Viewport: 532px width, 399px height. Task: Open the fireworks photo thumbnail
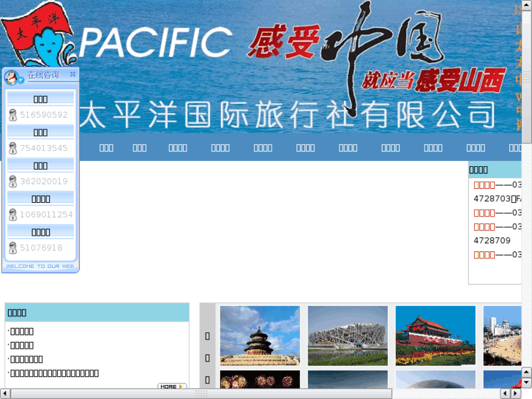260,379
